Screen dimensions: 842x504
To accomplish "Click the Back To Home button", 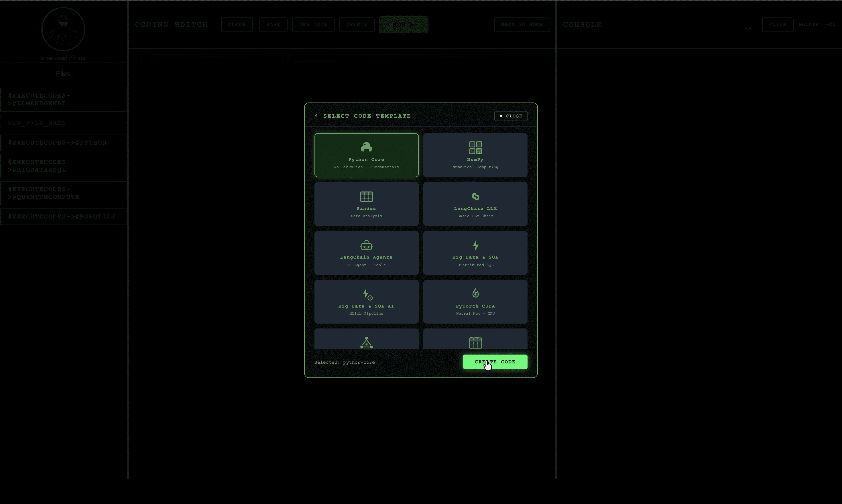I will click(522, 24).
